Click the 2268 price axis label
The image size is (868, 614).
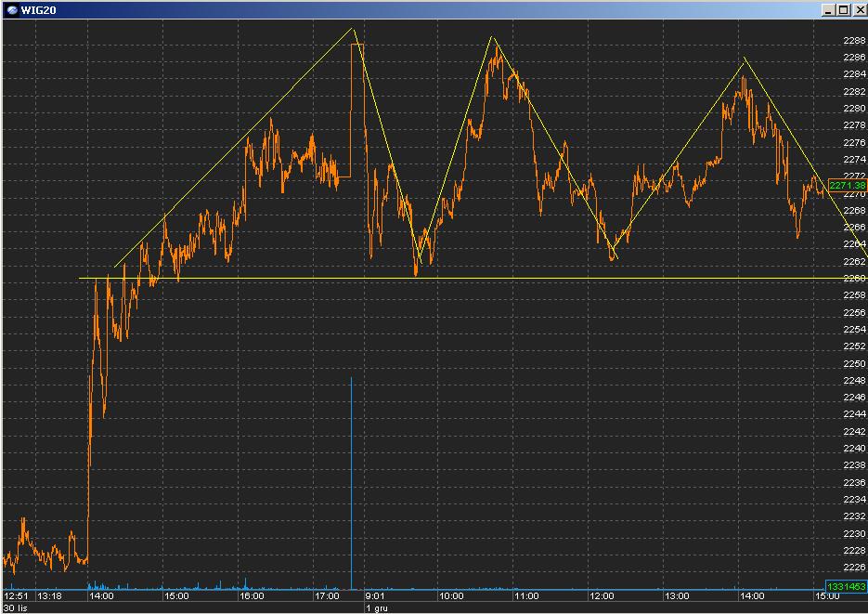(x=853, y=210)
